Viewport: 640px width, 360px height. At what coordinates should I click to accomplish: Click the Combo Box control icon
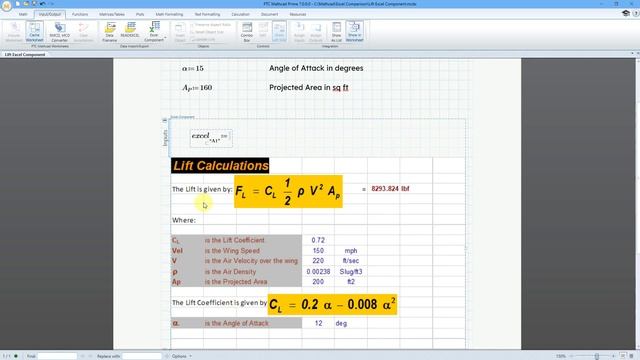(247, 32)
